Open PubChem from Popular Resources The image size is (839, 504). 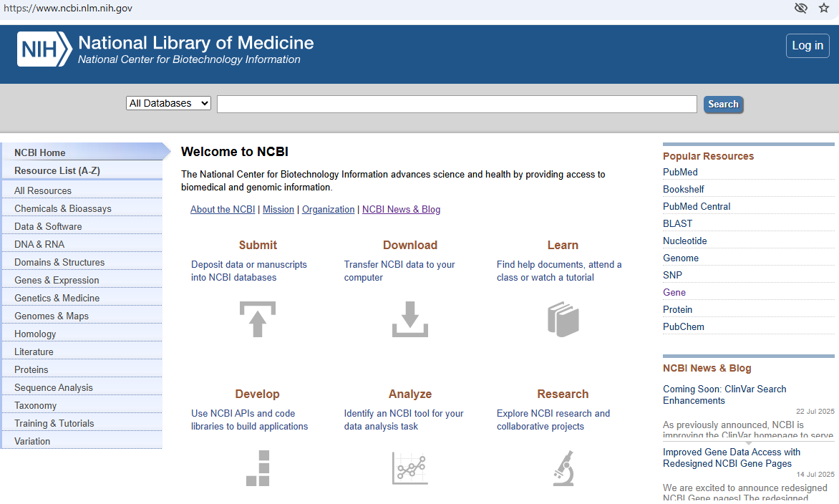pyautogui.click(x=683, y=326)
